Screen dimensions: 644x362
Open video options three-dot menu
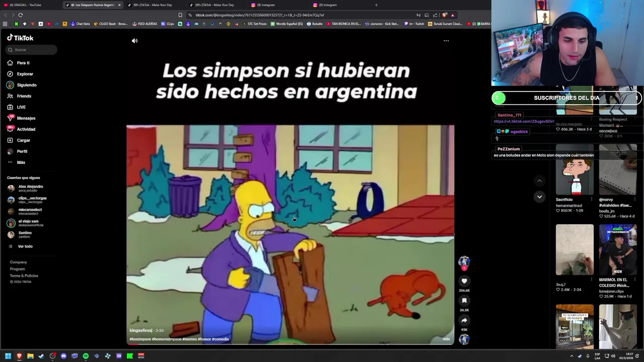[446, 41]
